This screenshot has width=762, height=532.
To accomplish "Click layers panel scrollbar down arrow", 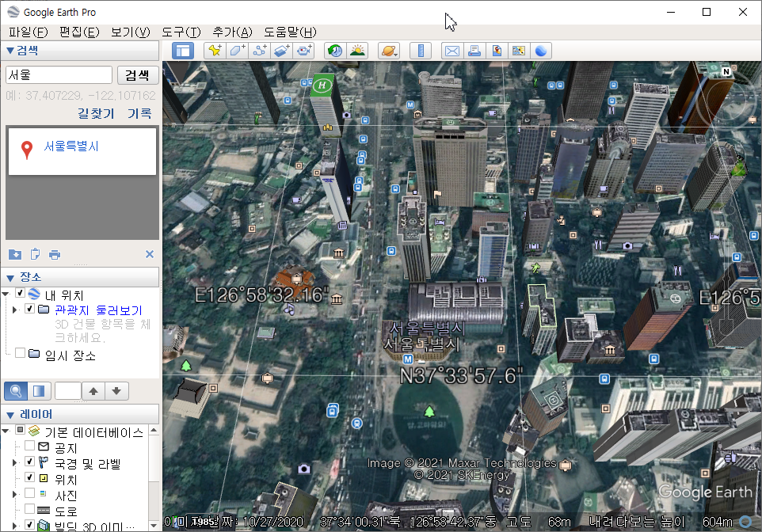I will point(154,526).
